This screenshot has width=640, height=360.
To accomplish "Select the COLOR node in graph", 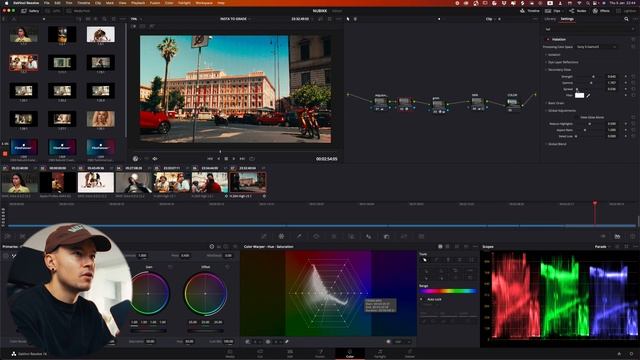I will click(512, 102).
